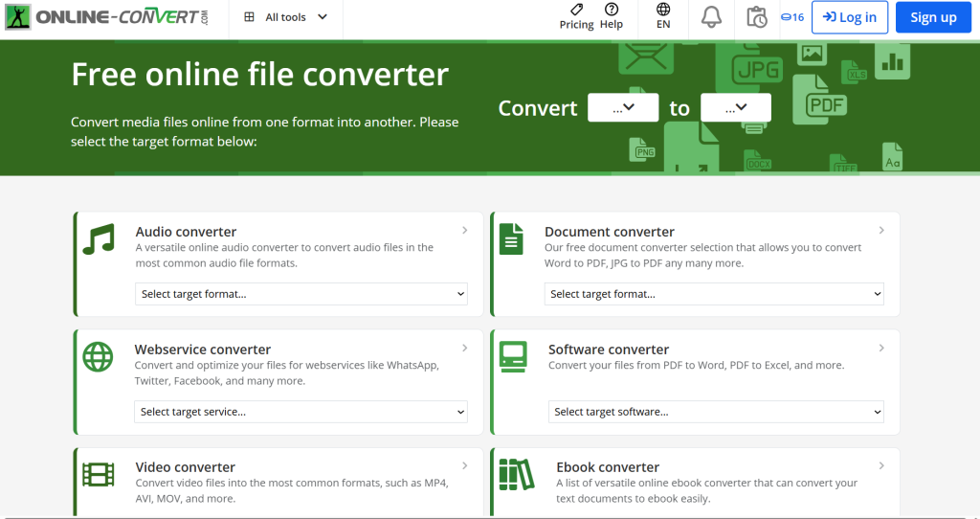Open the Pricing tag link

click(576, 17)
